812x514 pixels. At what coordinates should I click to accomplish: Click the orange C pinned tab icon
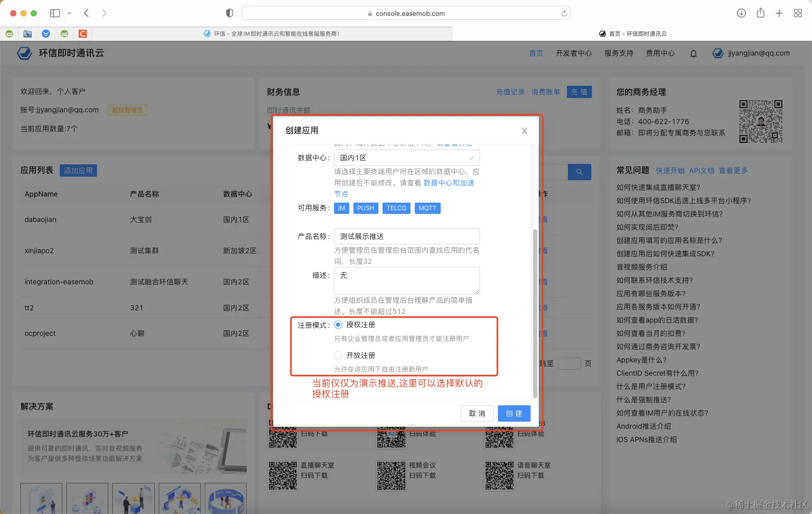coord(83,34)
